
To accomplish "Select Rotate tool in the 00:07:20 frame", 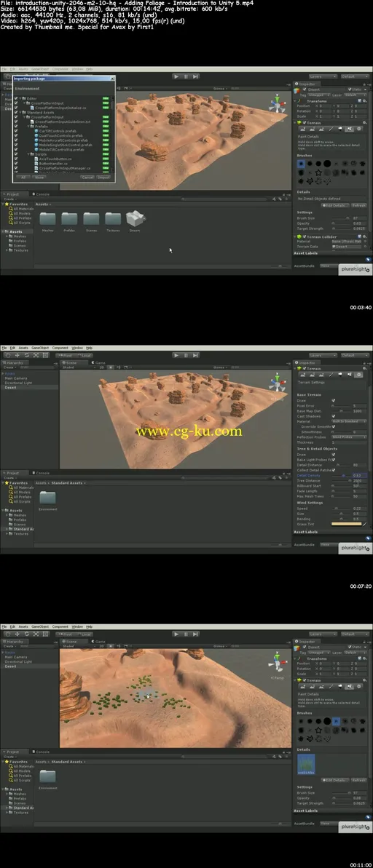I will tap(27, 355).
